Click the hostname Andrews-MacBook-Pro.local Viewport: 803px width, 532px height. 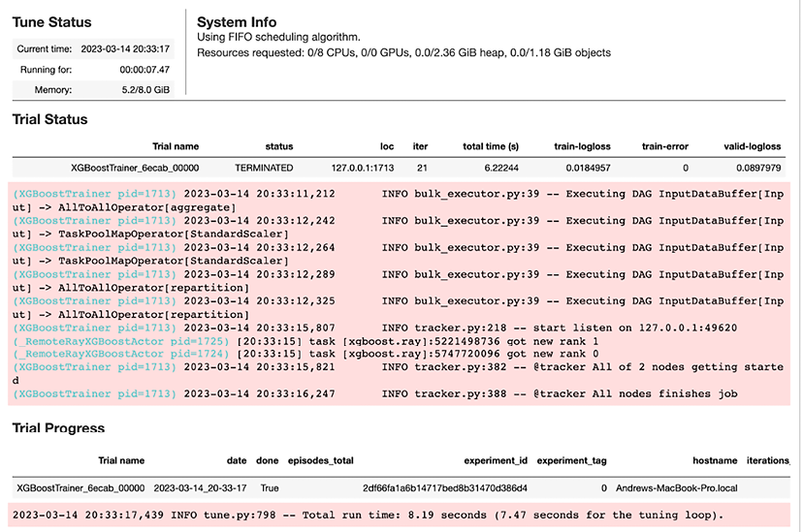coord(677,488)
